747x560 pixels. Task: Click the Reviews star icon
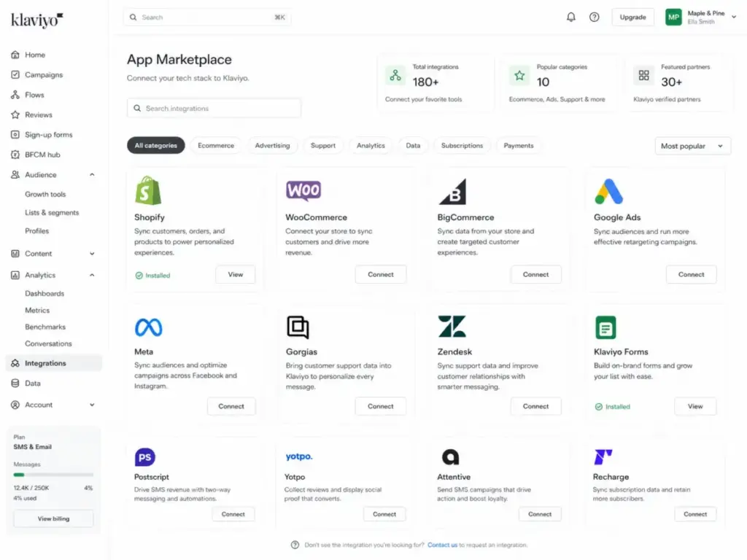(x=15, y=114)
